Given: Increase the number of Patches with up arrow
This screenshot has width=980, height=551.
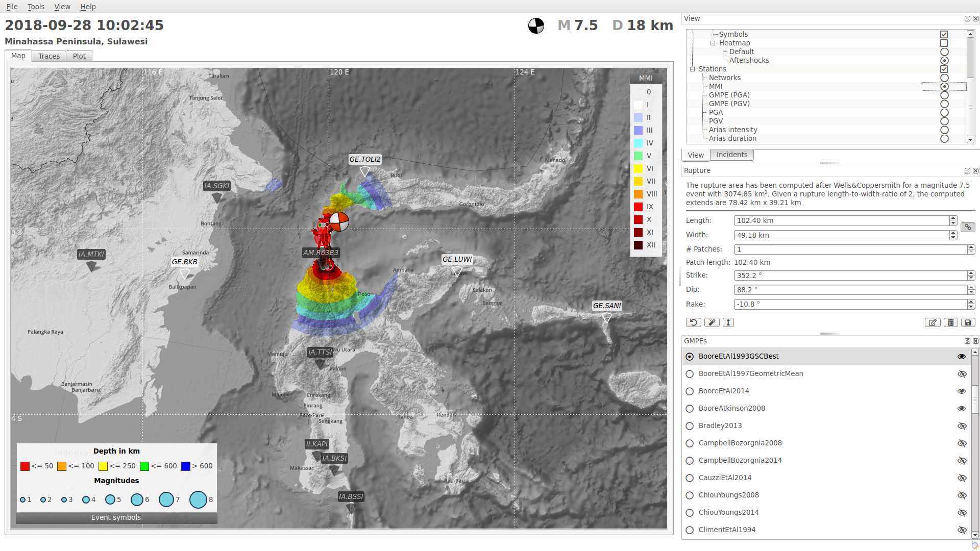Looking at the screenshot, I should coord(971,247).
